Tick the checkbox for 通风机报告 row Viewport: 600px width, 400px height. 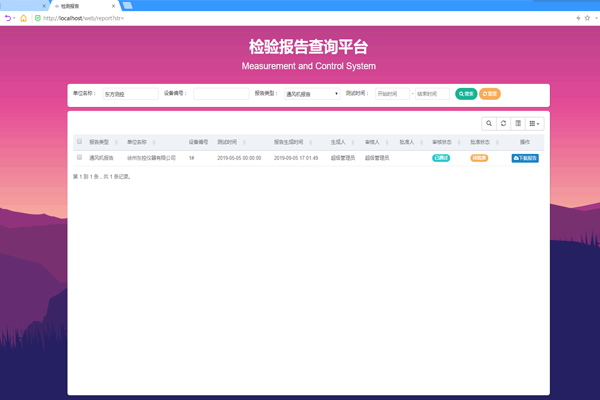tap(79, 157)
